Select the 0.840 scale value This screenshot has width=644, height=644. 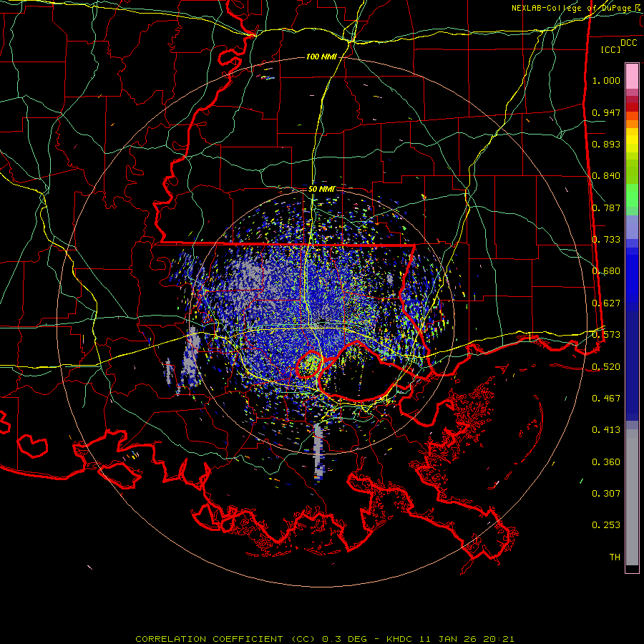(606, 176)
